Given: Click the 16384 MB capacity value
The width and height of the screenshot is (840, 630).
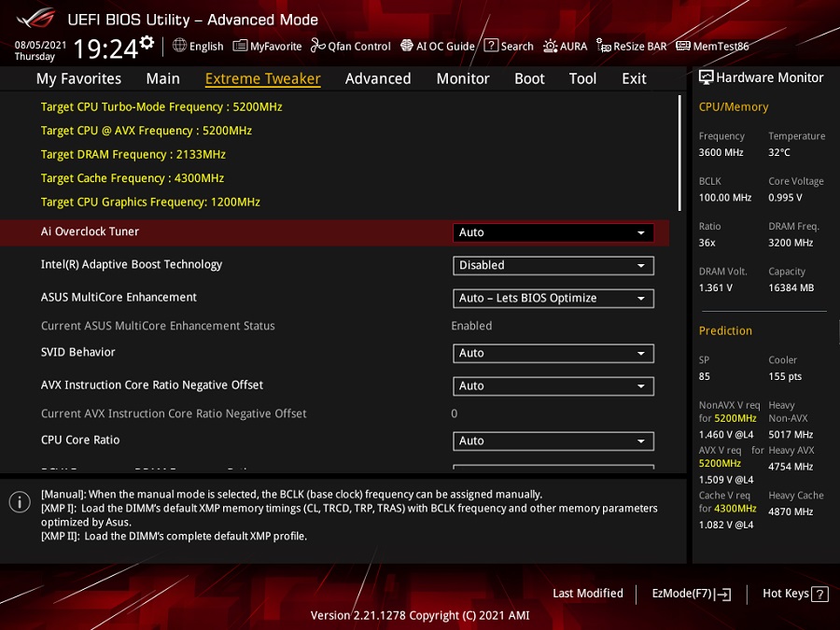Looking at the screenshot, I should click(x=791, y=288).
